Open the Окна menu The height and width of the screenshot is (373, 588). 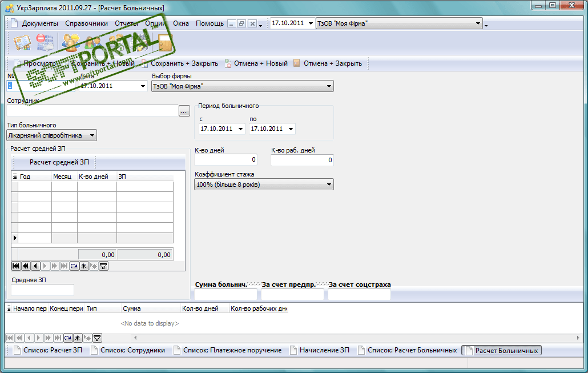(181, 23)
